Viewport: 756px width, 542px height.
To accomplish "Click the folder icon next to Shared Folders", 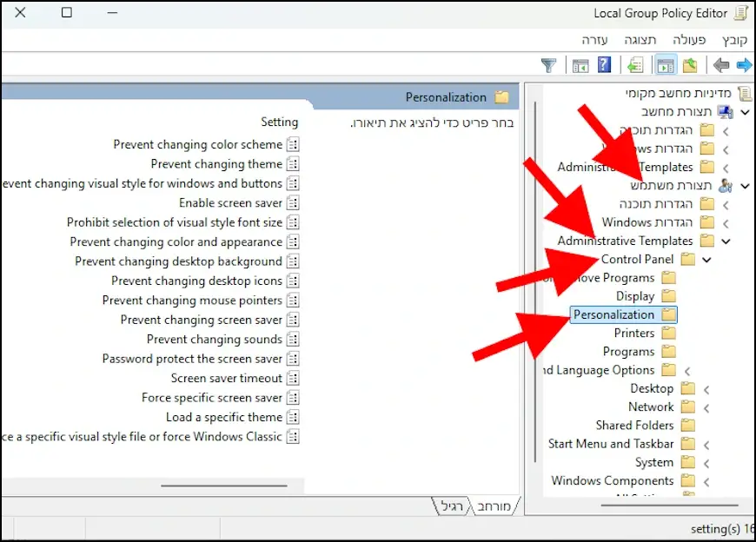I will pyautogui.click(x=688, y=426).
